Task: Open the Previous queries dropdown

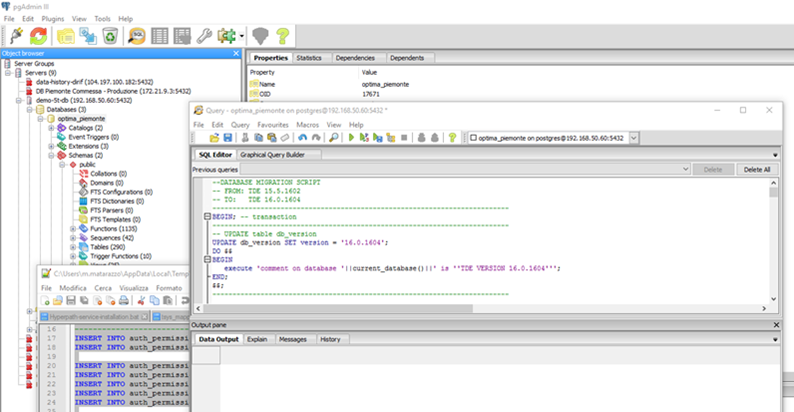Action: coord(683,170)
